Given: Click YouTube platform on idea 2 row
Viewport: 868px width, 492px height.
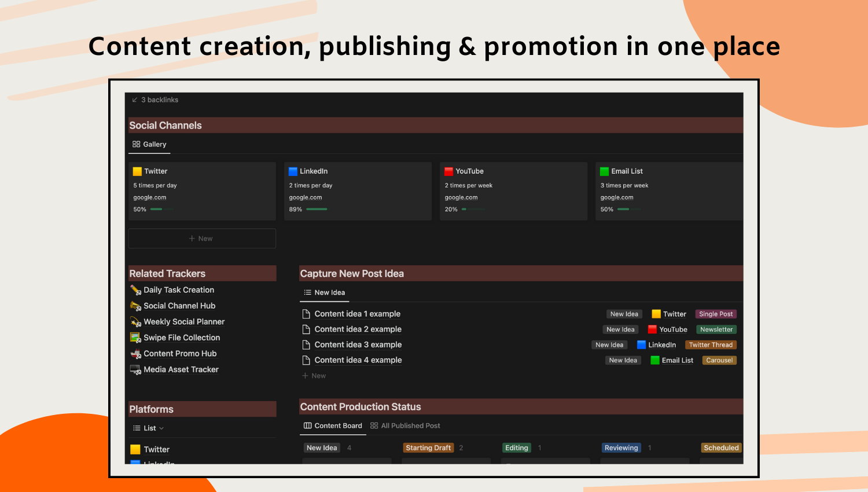Looking at the screenshot, I should pyautogui.click(x=668, y=329).
